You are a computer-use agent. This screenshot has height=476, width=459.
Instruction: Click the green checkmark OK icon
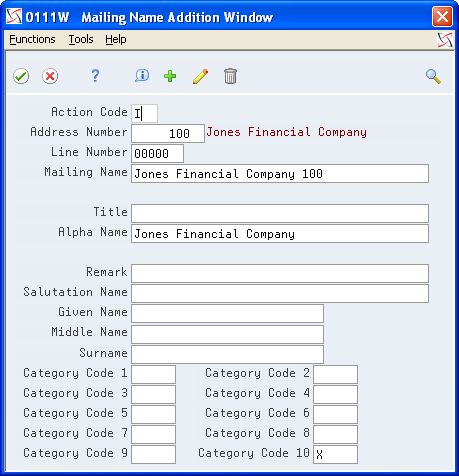21,76
